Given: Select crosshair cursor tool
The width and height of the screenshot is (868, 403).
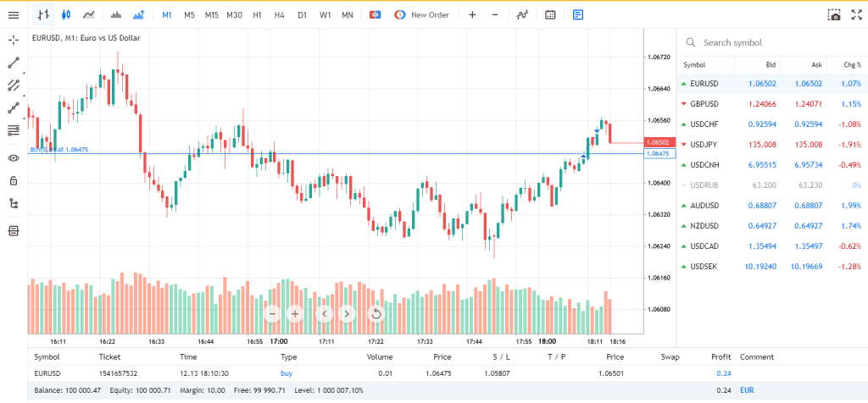Looking at the screenshot, I should pos(14,40).
